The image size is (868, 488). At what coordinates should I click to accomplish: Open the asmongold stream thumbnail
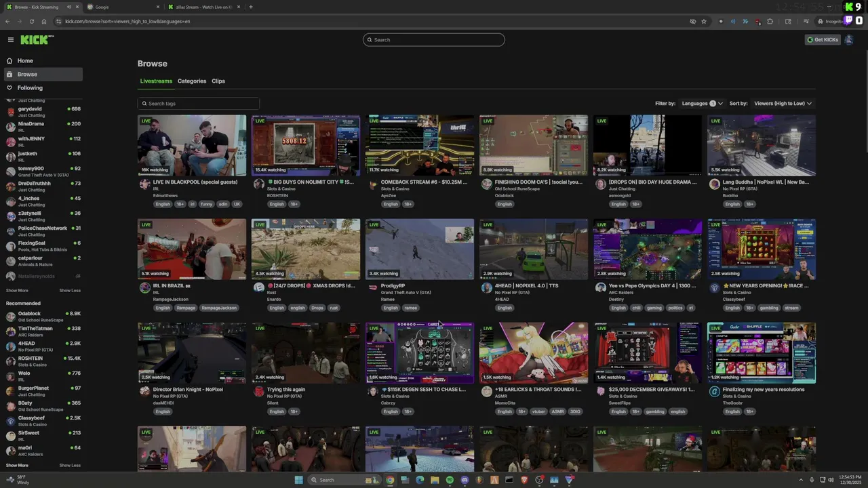[x=648, y=145]
